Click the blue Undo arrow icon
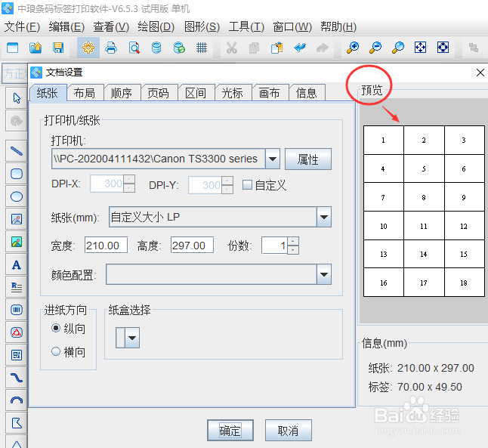This screenshot has height=448, width=488. [x=300, y=48]
